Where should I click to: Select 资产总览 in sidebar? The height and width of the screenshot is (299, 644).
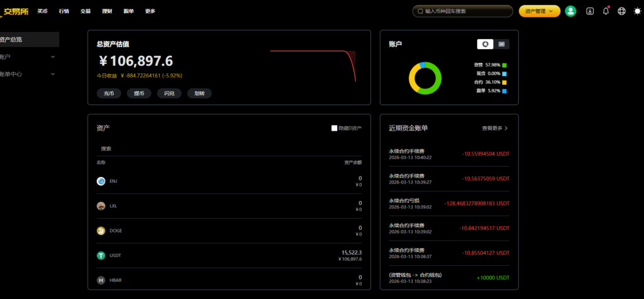tap(29, 40)
